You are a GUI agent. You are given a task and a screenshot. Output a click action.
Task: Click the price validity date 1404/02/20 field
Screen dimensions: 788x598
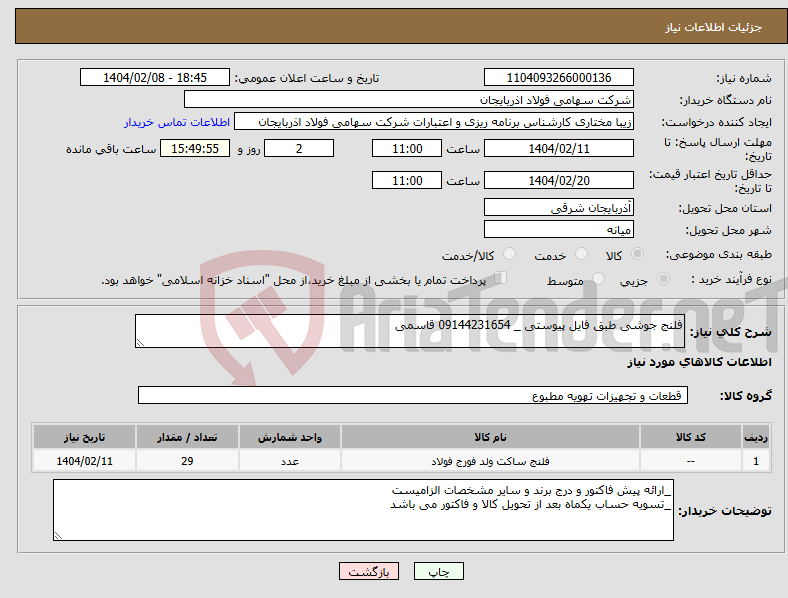[x=558, y=180]
